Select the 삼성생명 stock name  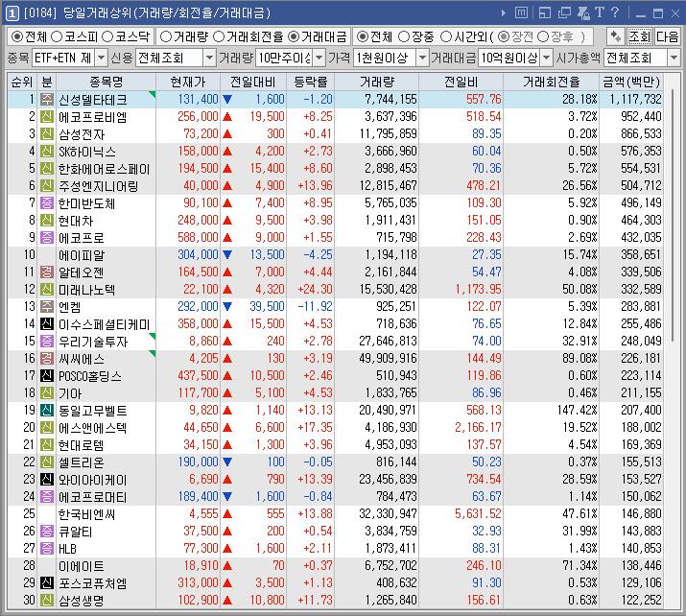tap(82, 601)
